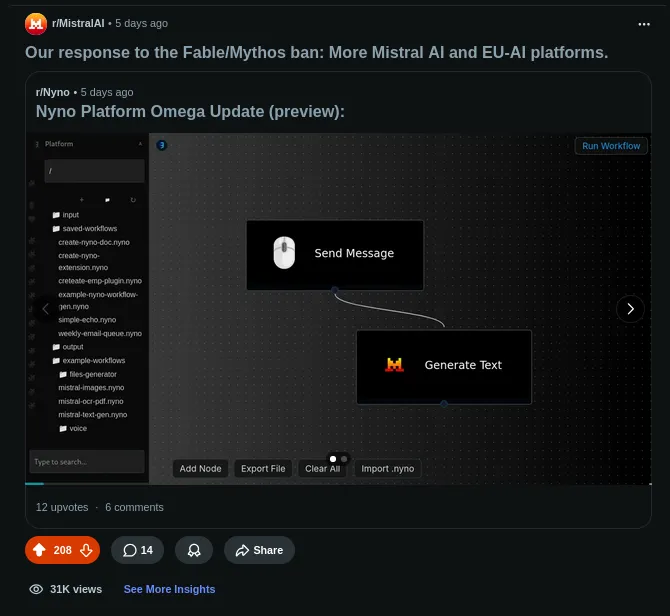Expand the saved-workflows folder

[85, 229]
